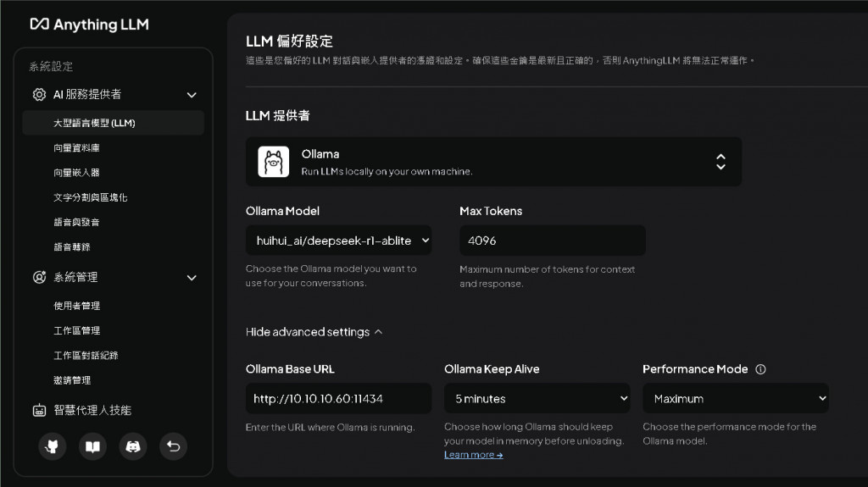Viewport: 868px width, 487px height.
Task: Click the Performance Mode info icon
Action: (760, 369)
